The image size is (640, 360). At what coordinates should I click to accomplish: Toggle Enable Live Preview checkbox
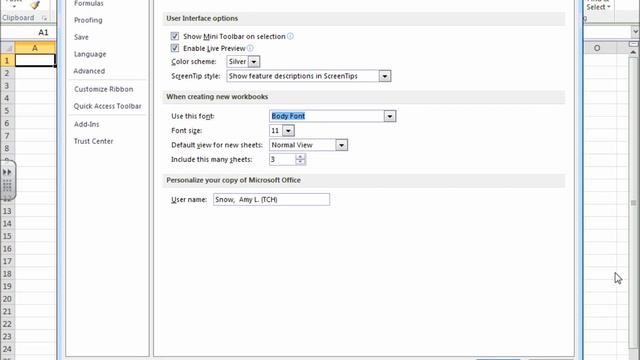pos(175,48)
